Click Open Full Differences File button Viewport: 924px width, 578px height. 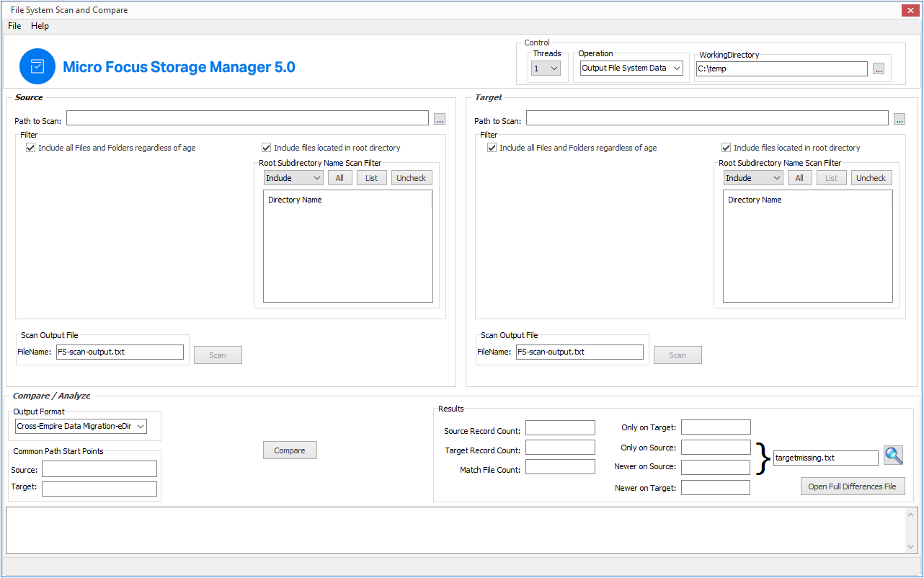click(852, 486)
